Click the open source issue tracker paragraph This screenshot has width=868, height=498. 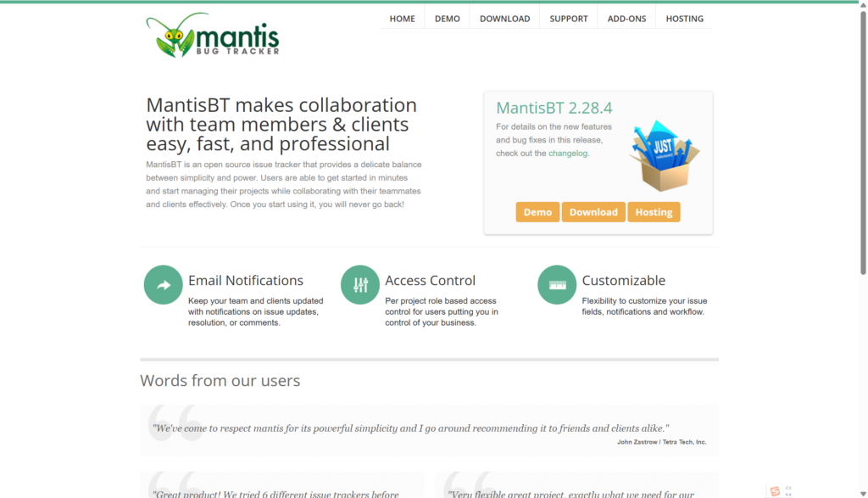coord(283,184)
